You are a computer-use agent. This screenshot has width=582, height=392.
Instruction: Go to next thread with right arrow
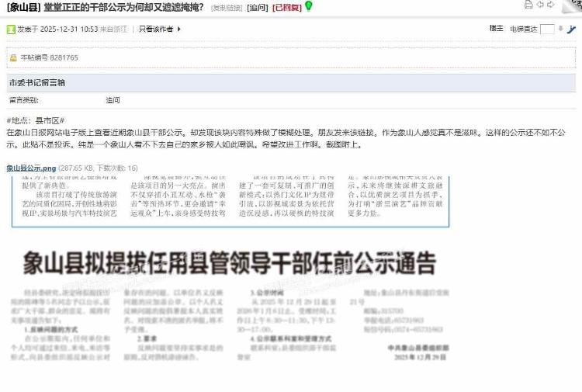point(551,5)
